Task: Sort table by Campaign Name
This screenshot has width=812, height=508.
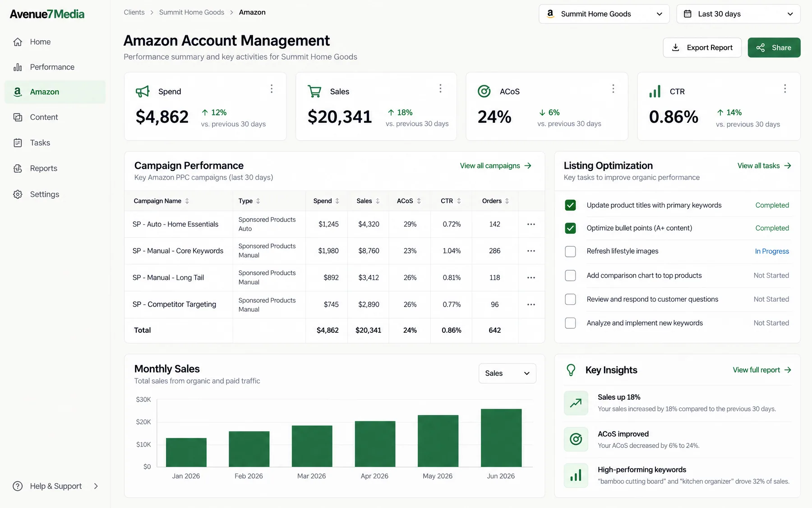Action: point(161,201)
